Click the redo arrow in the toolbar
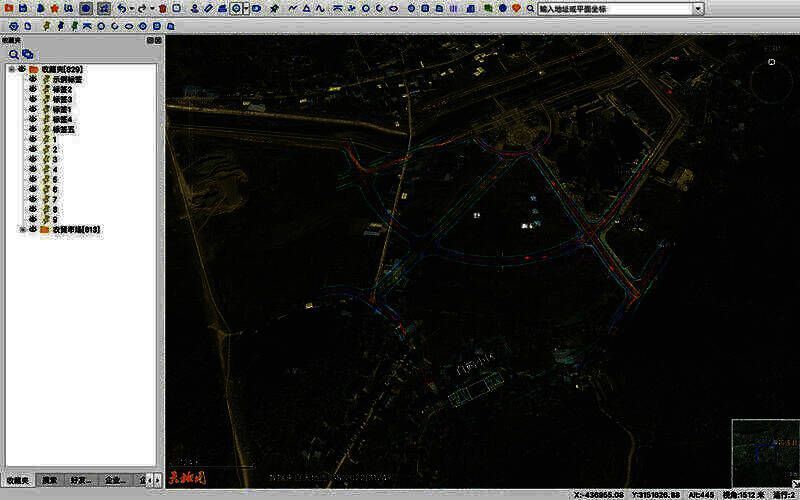Image resolution: width=800 pixels, height=500 pixels. [141, 8]
